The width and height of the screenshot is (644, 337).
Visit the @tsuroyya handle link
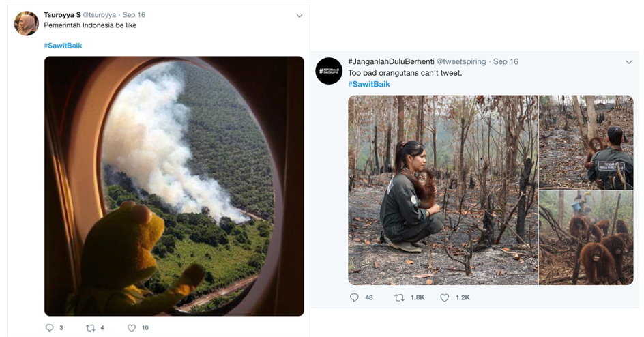coord(100,15)
